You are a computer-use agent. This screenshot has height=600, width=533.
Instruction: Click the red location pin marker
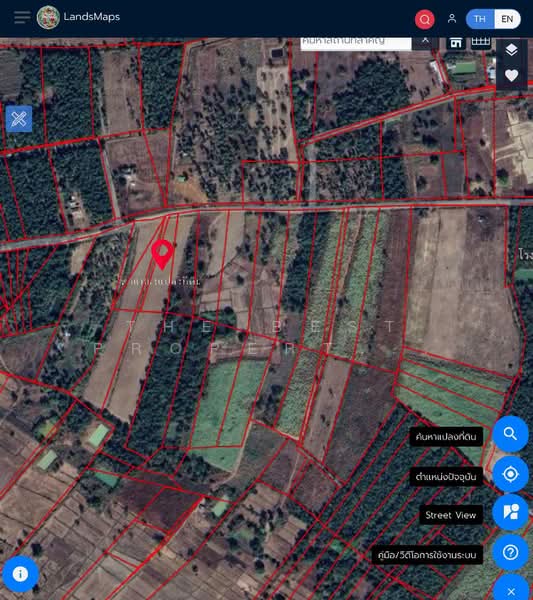(x=162, y=254)
